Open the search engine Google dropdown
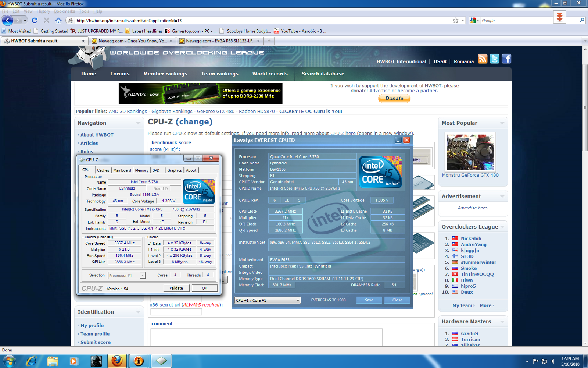The width and height of the screenshot is (588, 368). (474, 21)
